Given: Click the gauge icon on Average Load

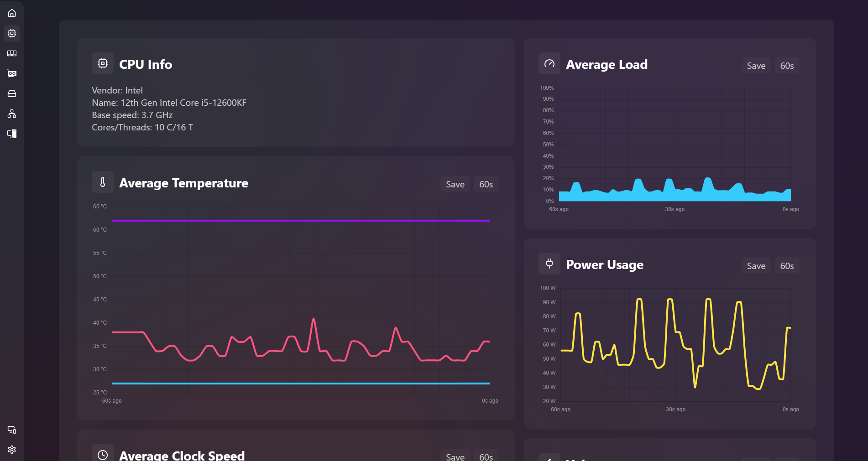Looking at the screenshot, I should (x=549, y=63).
